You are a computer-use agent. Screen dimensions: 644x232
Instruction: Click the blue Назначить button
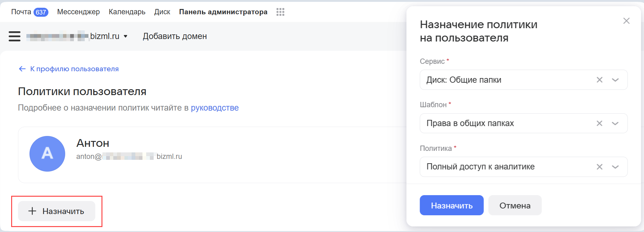pyautogui.click(x=451, y=205)
